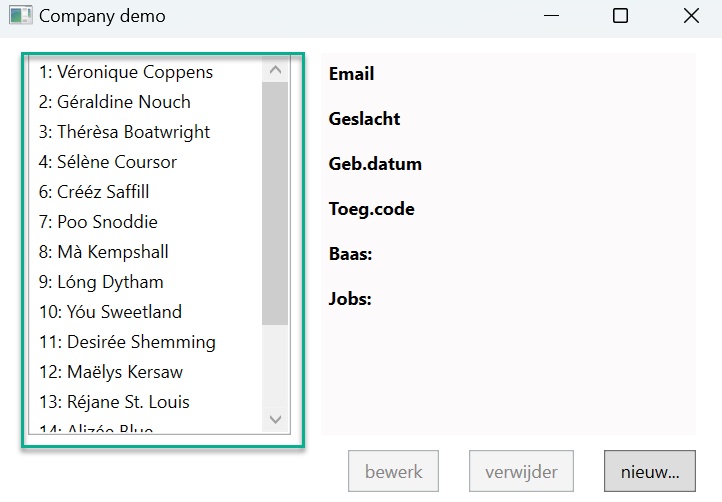The height and width of the screenshot is (502, 722).
Task: Maximize the Company demo window
Action: [620, 16]
